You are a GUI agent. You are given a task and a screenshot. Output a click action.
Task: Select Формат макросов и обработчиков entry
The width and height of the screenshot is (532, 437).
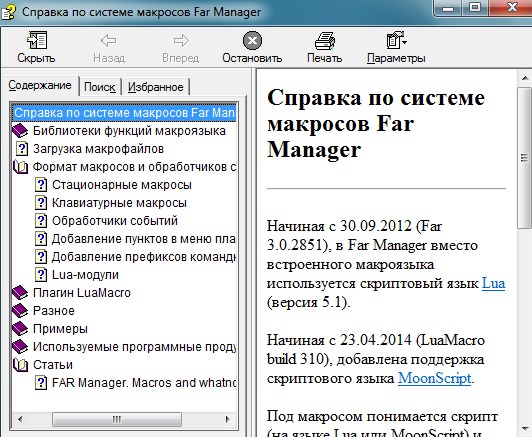[x=134, y=167]
